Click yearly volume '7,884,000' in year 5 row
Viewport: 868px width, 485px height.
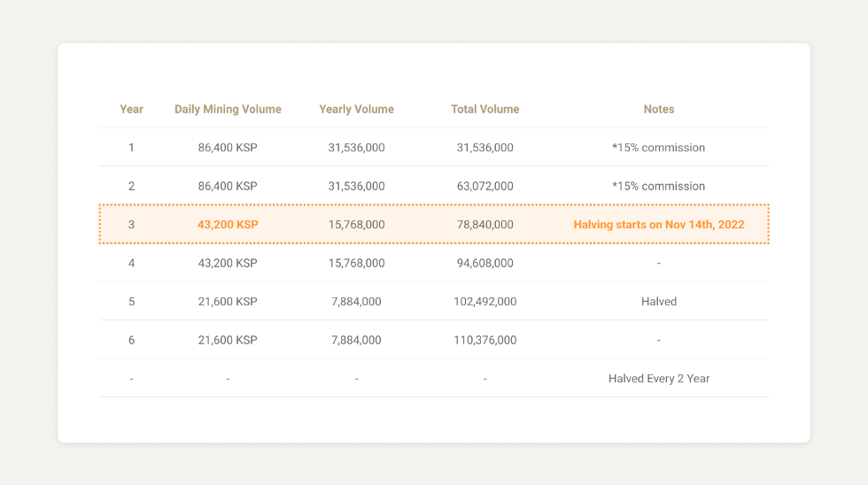(x=356, y=302)
